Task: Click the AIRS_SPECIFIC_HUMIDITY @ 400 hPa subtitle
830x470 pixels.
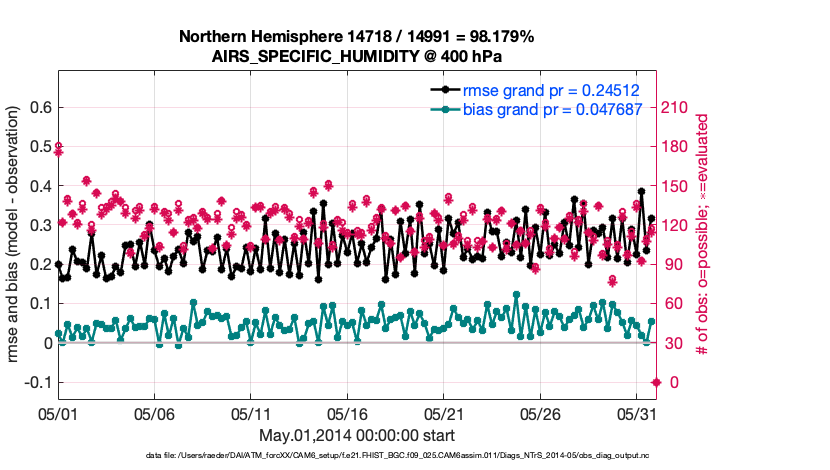Action: (356, 56)
